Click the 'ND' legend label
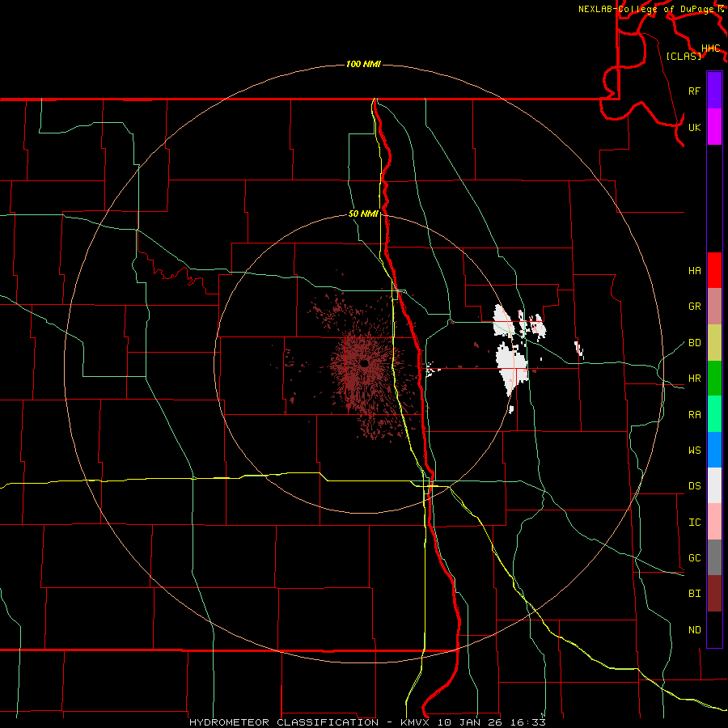The width and height of the screenshot is (728, 728). pos(694,630)
